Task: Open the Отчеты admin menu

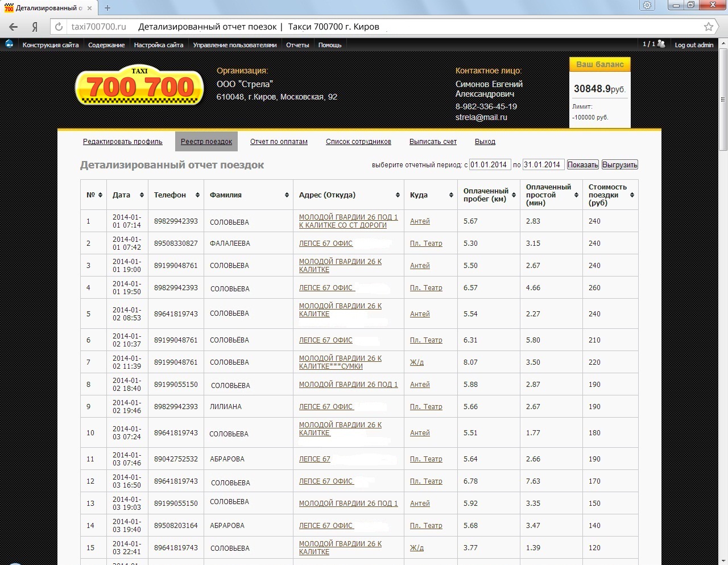Action: point(297,45)
